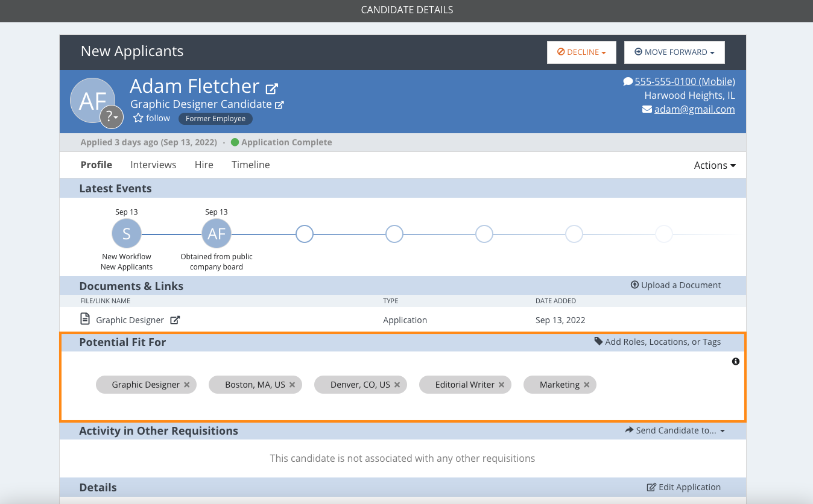
Task: Open the question mark status badge dropdown
Action: pos(112,117)
